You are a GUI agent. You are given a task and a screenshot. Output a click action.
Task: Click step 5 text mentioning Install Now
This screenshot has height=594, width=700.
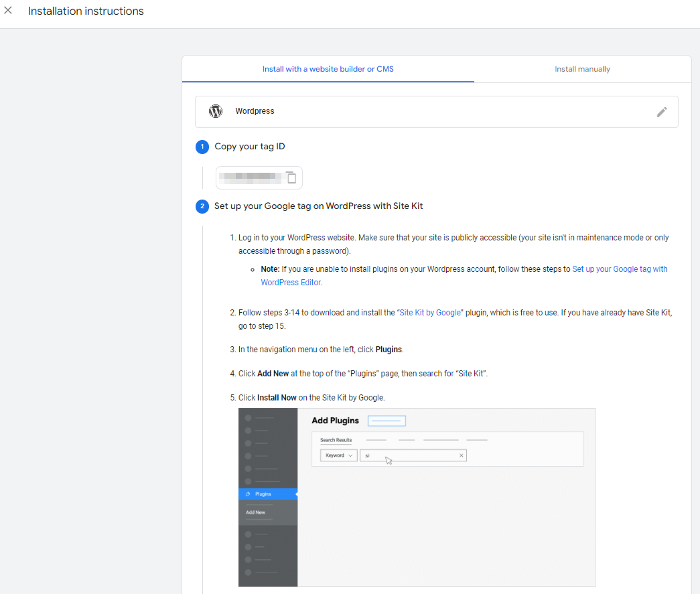(311, 398)
